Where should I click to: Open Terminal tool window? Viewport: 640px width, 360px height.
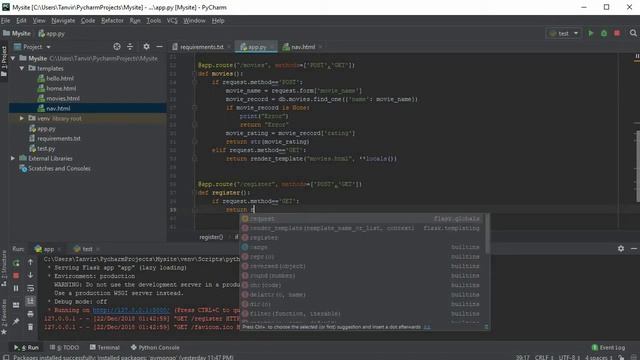pyautogui.click(x=104, y=347)
